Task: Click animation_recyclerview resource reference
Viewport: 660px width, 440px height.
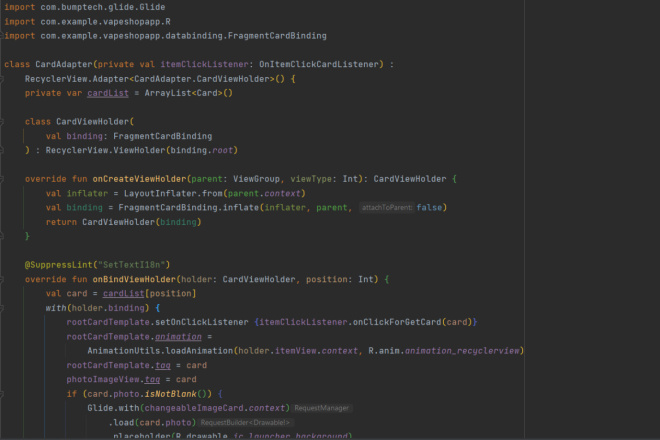Action: point(462,351)
